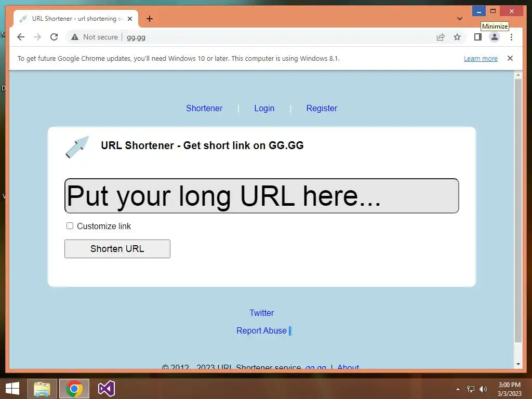
Task: Go back using the browser back arrow
Action: pos(21,37)
